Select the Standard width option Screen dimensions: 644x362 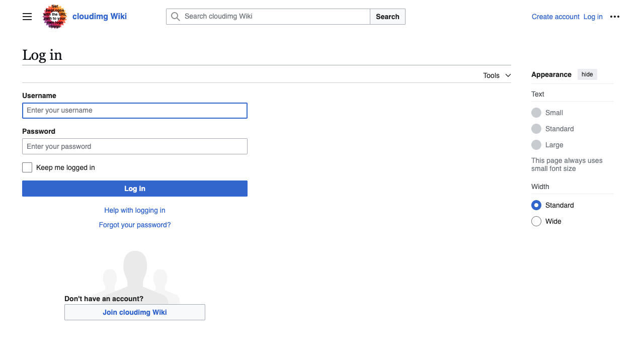(x=536, y=205)
